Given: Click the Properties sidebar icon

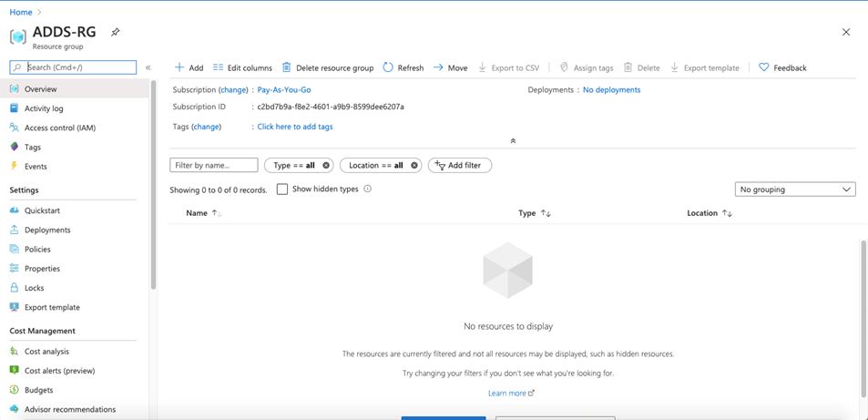Looking at the screenshot, I should (x=15, y=269).
